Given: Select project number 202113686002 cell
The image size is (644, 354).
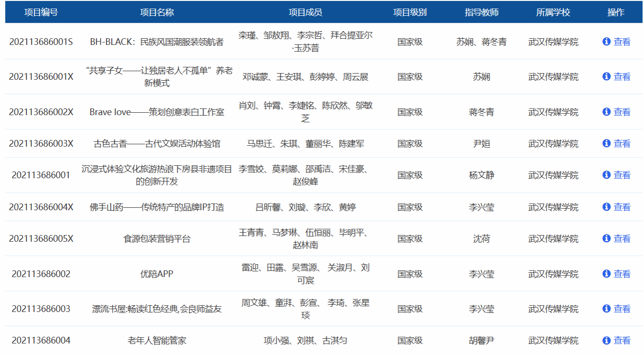Looking at the screenshot, I should (41, 274).
